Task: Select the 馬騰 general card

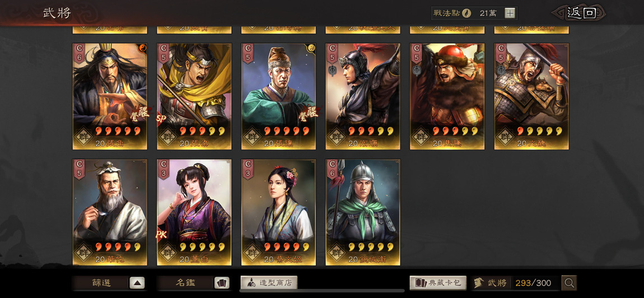Action: pyautogui.click(x=447, y=96)
